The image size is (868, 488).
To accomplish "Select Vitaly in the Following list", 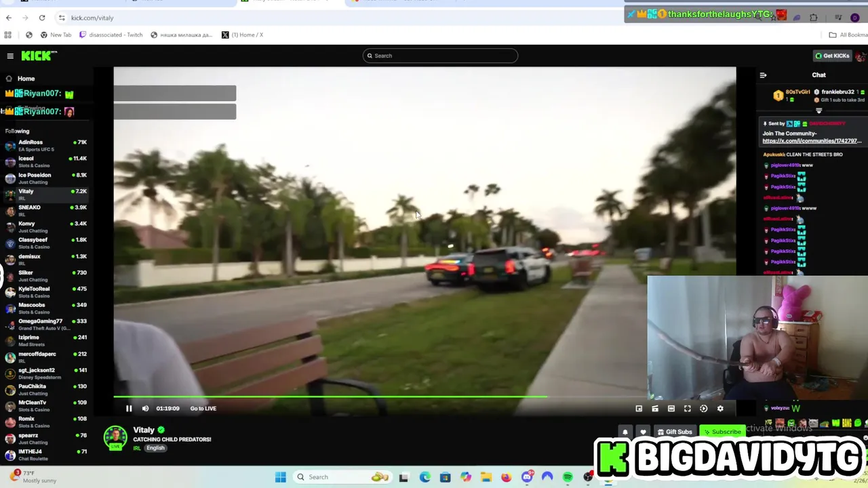I will [x=45, y=194].
